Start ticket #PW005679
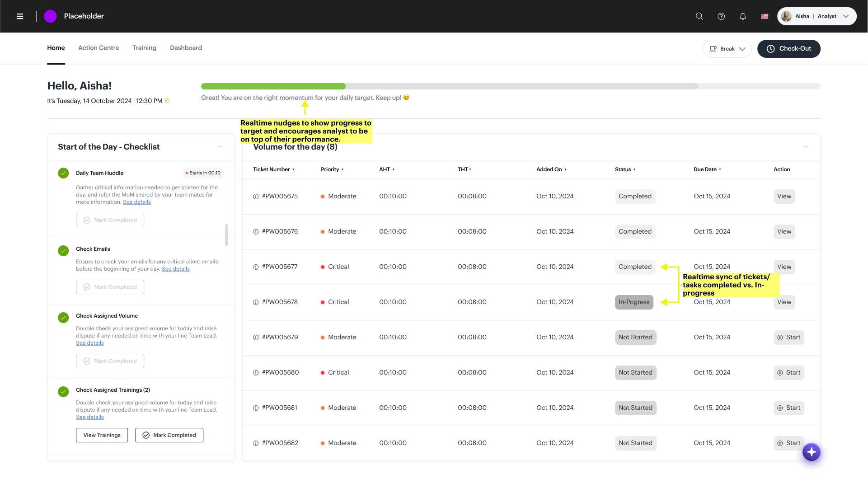Image resolution: width=868 pixels, height=488 pixels. [x=789, y=338]
